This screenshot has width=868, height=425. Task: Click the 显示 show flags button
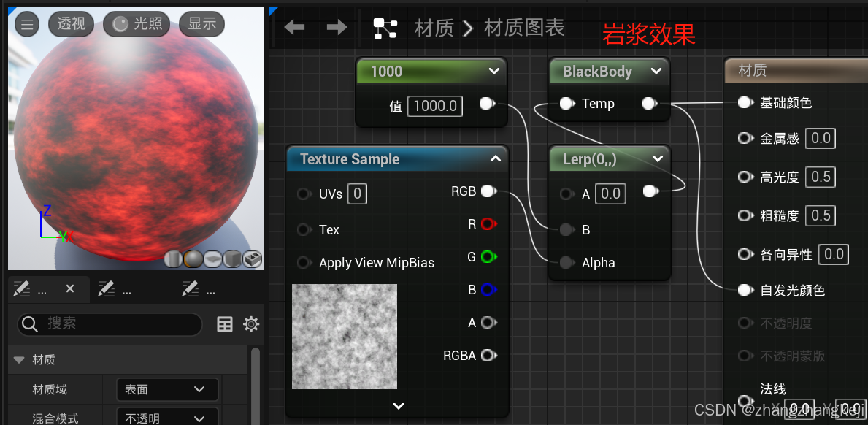point(201,23)
